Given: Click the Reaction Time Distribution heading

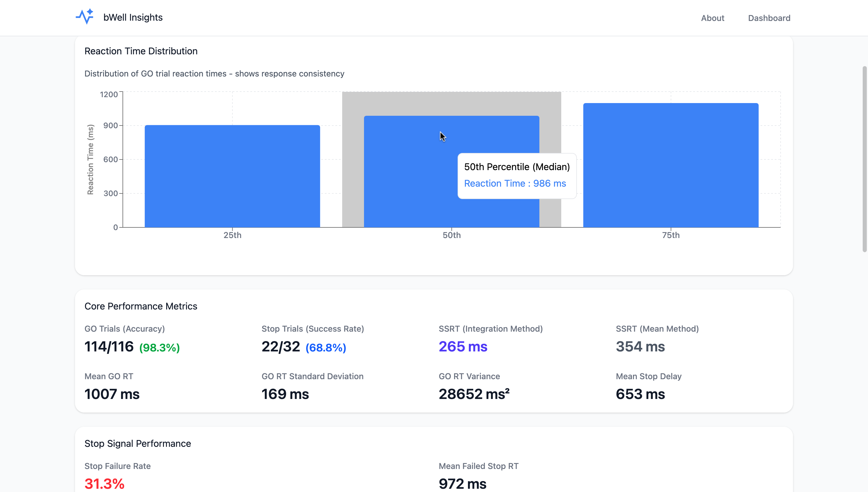Looking at the screenshot, I should [141, 51].
